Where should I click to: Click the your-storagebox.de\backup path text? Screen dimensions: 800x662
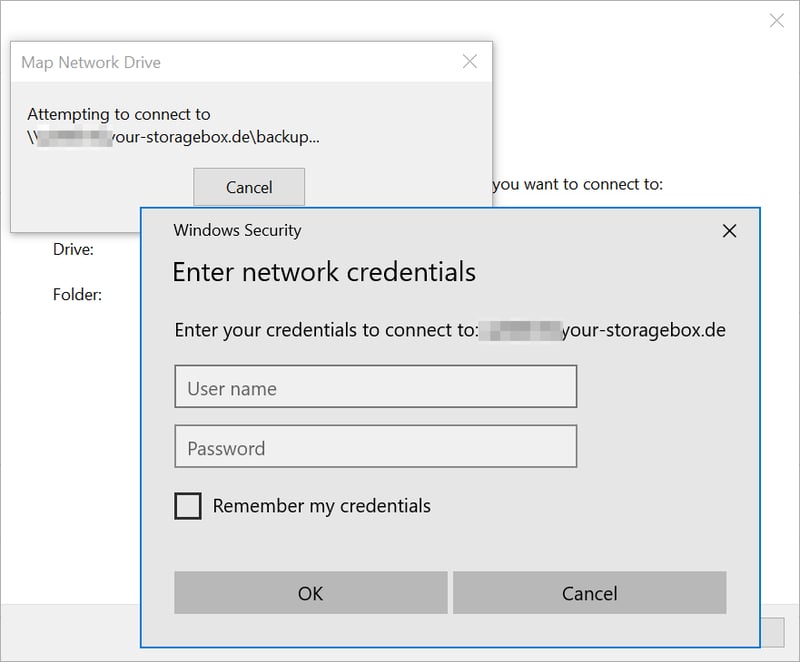[216, 137]
